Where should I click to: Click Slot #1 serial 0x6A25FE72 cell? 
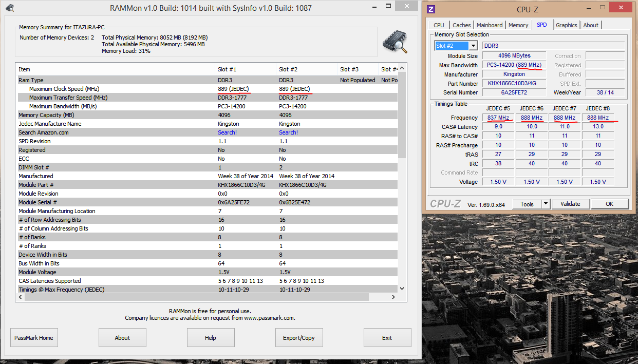[234, 202]
